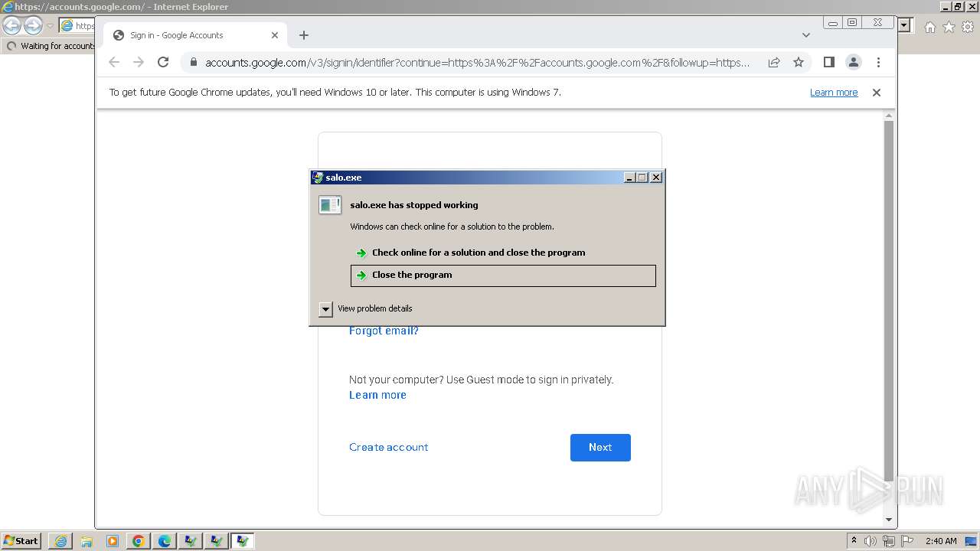This screenshot has height=551, width=980.
Task: Choose Close the program option
Action: (x=503, y=275)
